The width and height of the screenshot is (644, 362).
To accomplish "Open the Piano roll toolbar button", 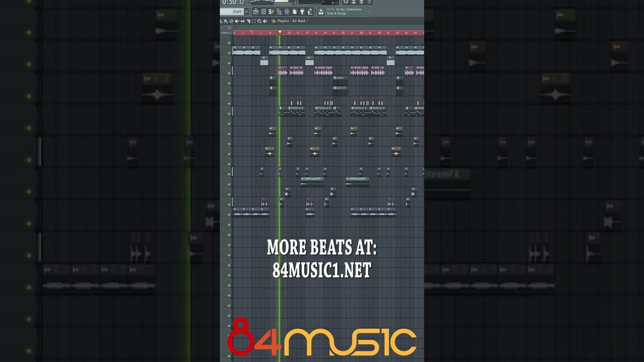I will tap(271, 12).
